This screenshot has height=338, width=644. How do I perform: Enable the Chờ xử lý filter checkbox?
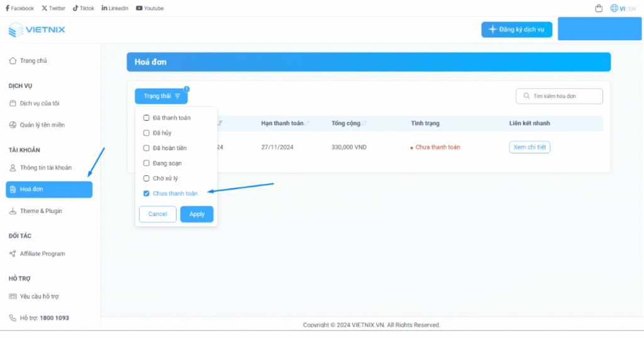click(x=147, y=178)
